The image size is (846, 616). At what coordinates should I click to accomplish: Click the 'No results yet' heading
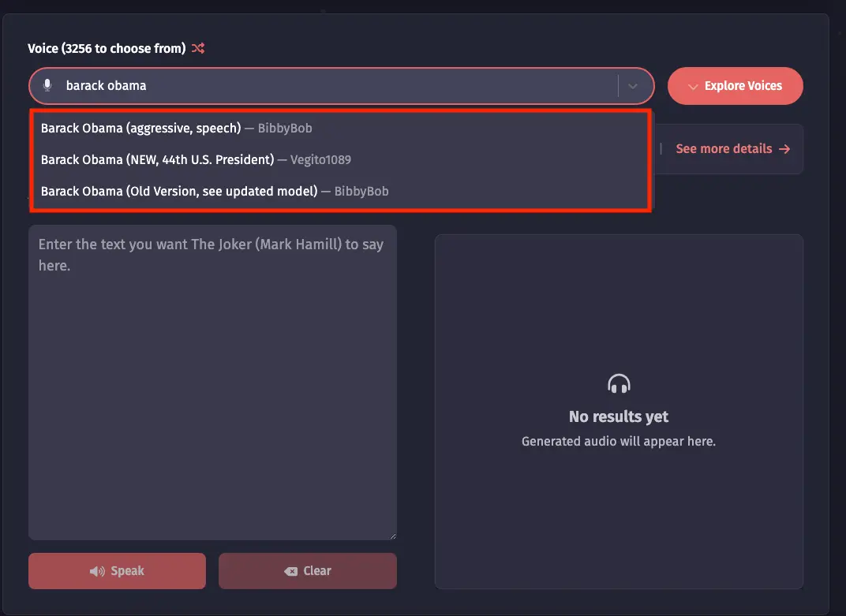pyautogui.click(x=618, y=416)
